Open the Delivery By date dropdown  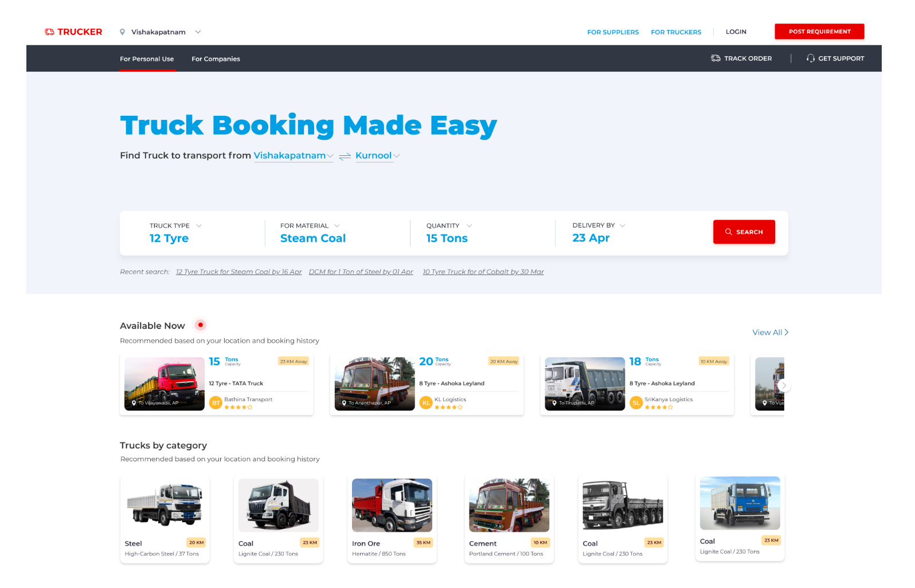click(622, 226)
